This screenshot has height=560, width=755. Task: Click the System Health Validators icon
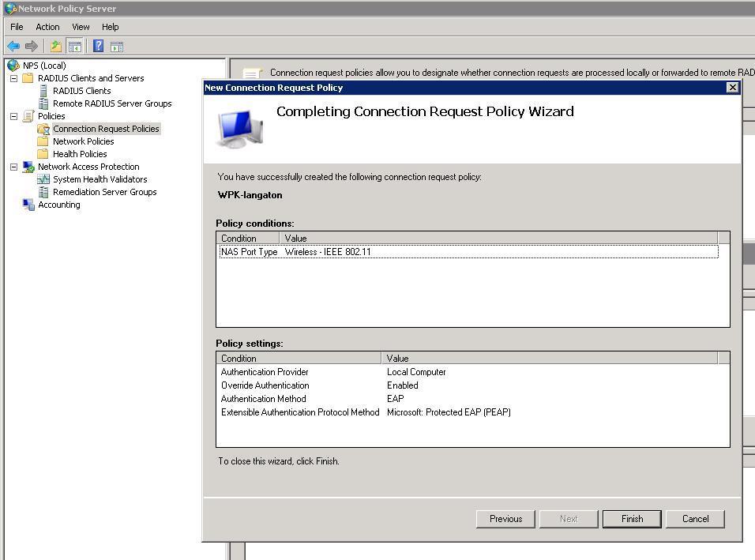click(x=43, y=179)
